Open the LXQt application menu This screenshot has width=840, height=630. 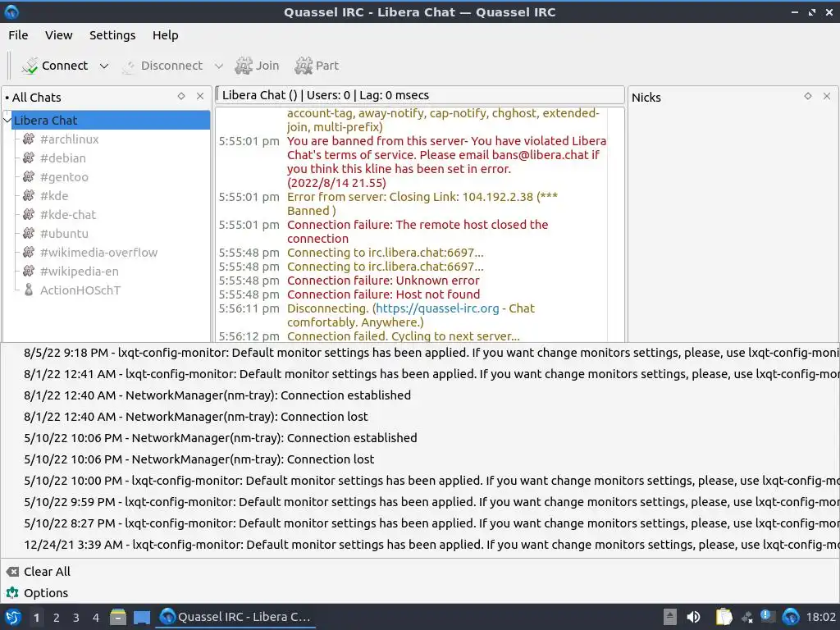(13, 617)
